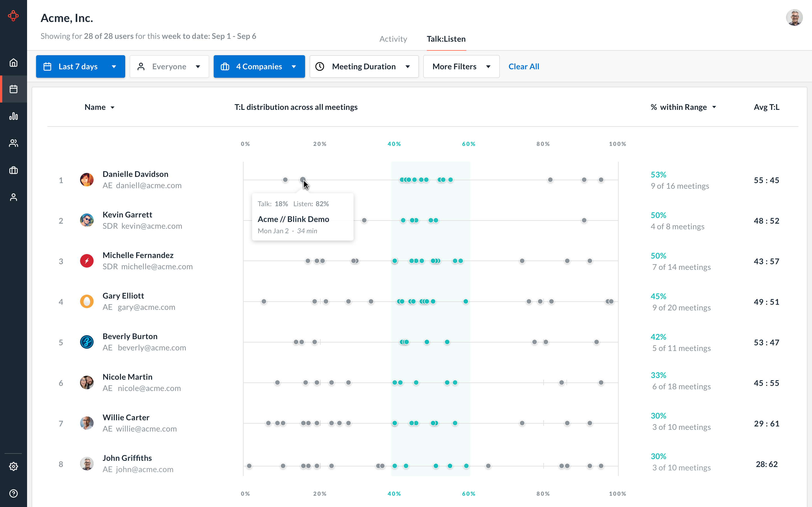Open Help via the question mark icon
The image size is (812, 507).
pyautogui.click(x=14, y=493)
